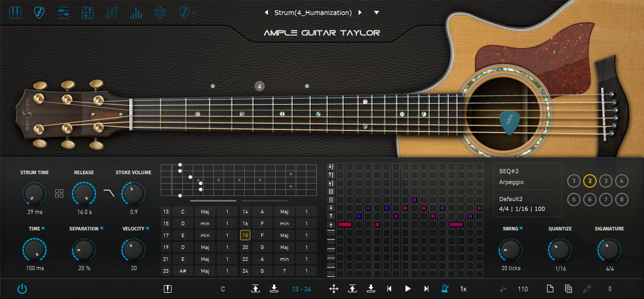This screenshot has width=644, height=299.
Task: Select sequence slot 8
Action: tap(622, 200)
